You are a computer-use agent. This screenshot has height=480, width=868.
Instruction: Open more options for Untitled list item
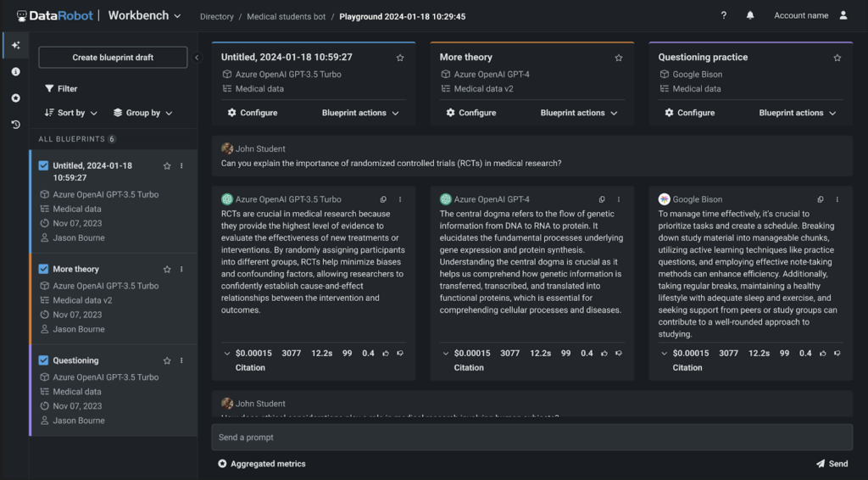[x=181, y=166]
